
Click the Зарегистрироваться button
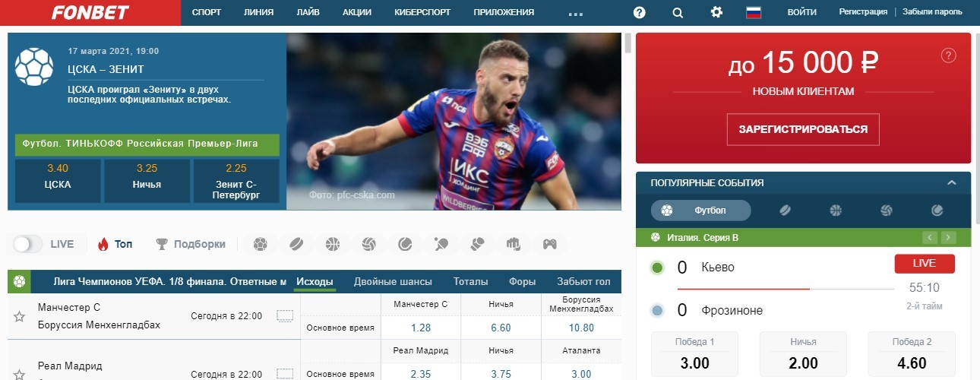tap(803, 129)
